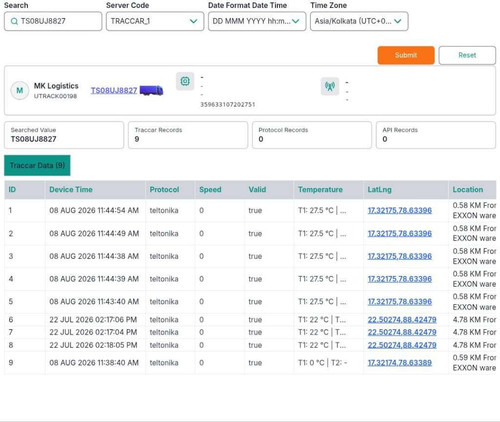Click the Temperature column header

tap(320, 190)
